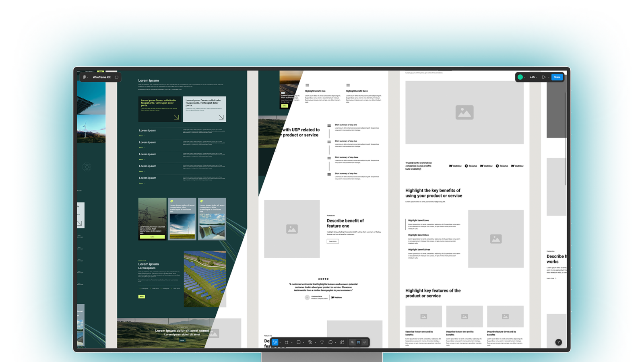The image size is (644, 362).
Task: Click the 'Lorem ipsum dolor sit amet comet' banner heading
Action: (182, 331)
